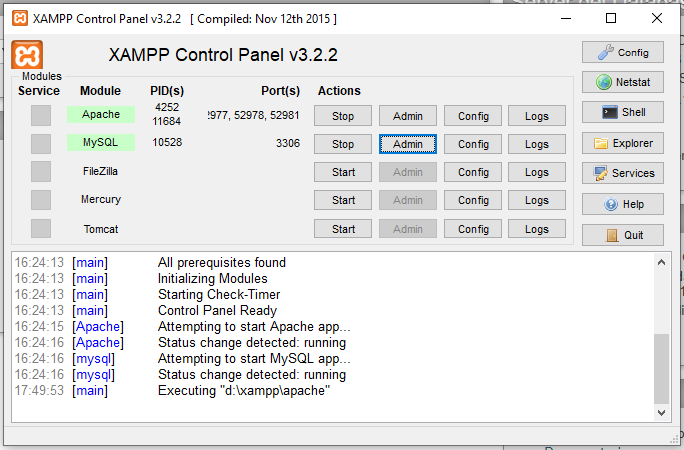This screenshot has width=684, height=450.
Task: View Logs for the Tomcat module
Action: coord(537,229)
